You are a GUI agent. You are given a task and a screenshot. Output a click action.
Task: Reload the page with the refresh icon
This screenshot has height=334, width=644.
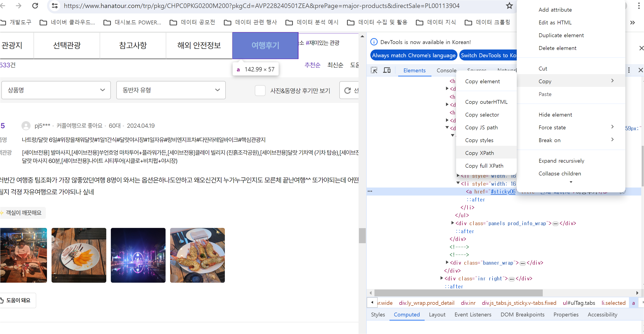[35, 6]
